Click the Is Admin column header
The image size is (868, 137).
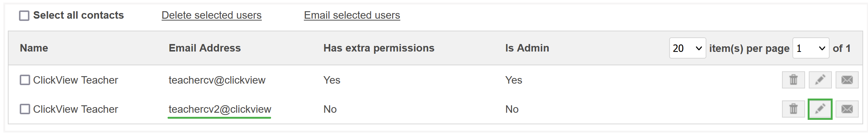(x=527, y=48)
